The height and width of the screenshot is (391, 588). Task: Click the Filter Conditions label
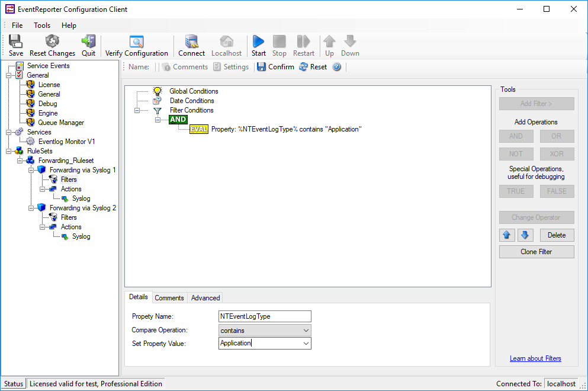click(x=191, y=110)
